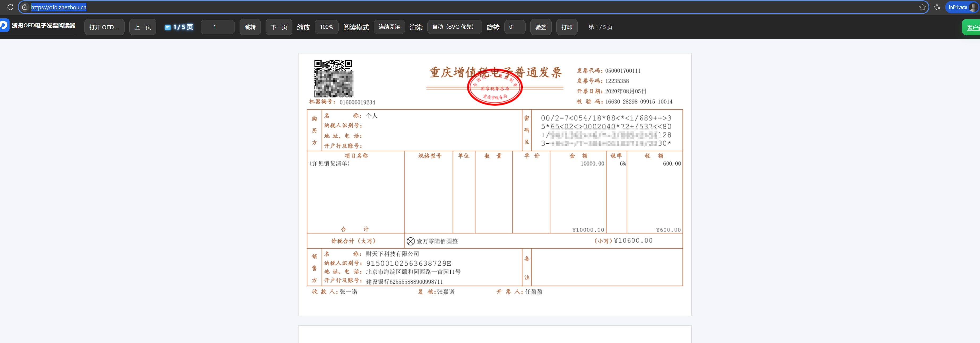980x343 pixels.
Task: Open the green 客户端 link
Action: (972, 27)
